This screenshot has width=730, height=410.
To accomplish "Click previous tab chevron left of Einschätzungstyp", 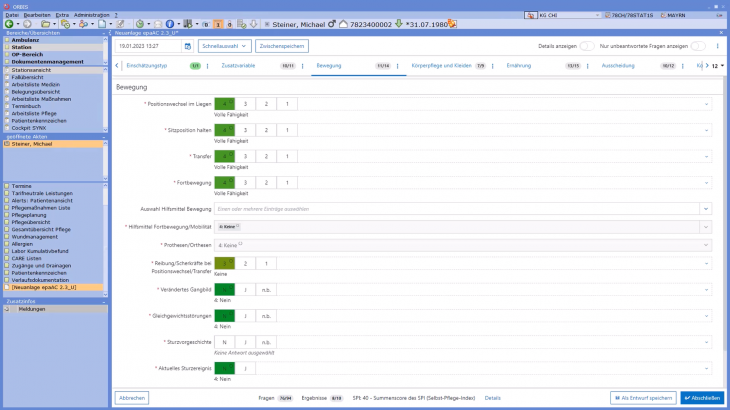I will 119,65.
